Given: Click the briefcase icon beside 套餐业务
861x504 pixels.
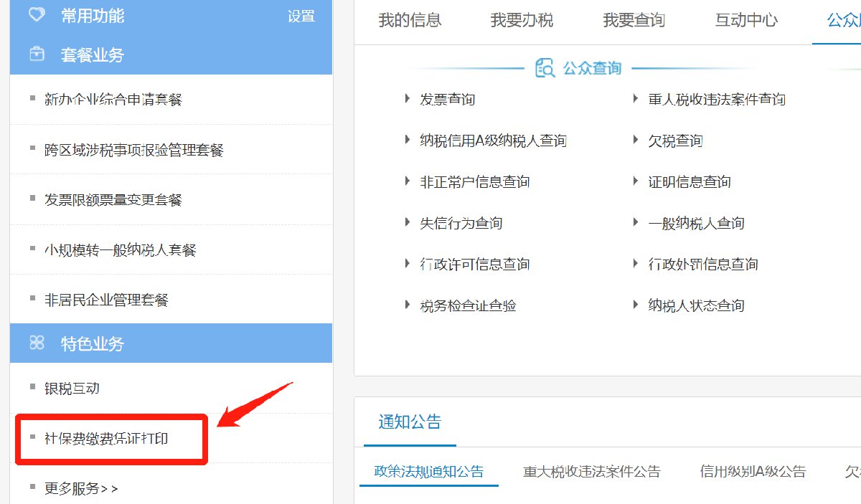Looking at the screenshot, I should [x=37, y=54].
